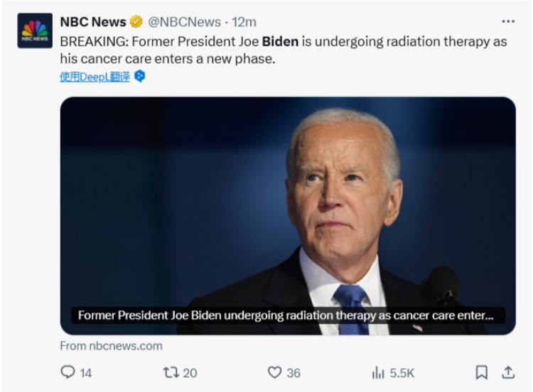Viewport: 533px width, 392px height.
Task: Open view analytics bar chart icon
Action: coord(378,372)
